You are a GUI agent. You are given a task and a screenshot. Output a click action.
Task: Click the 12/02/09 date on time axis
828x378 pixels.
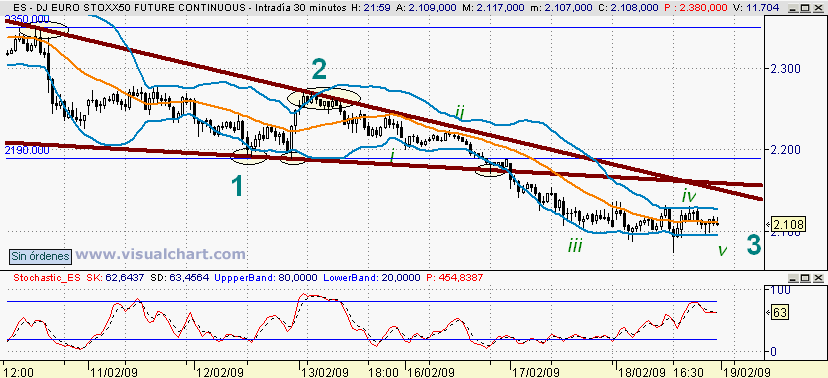coord(219,372)
